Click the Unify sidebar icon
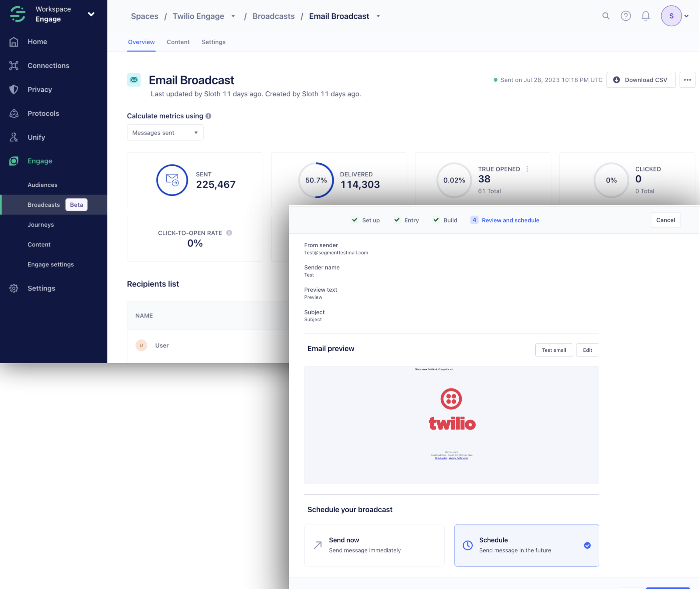This screenshot has height=589, width=700. click(14, 137)
